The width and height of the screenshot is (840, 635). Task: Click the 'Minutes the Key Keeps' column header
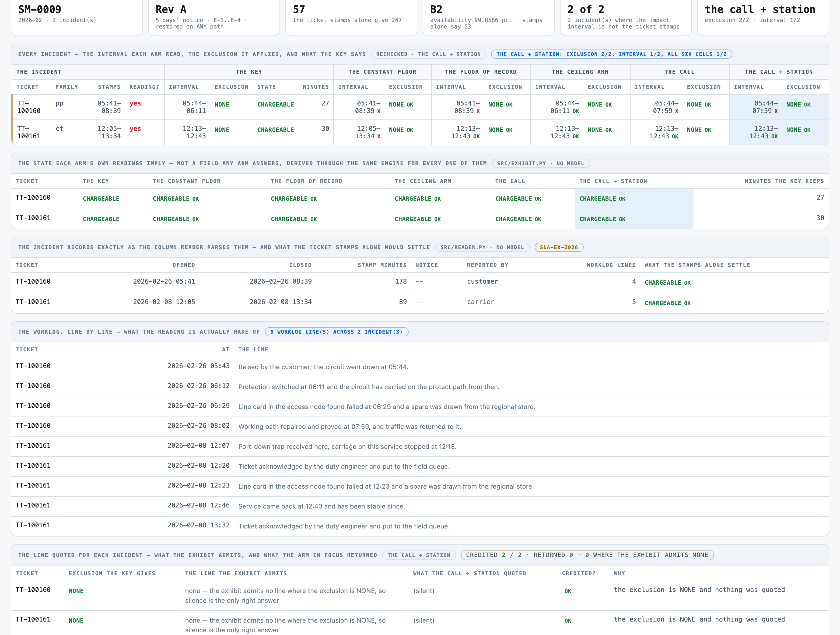[x=784, y=181]
